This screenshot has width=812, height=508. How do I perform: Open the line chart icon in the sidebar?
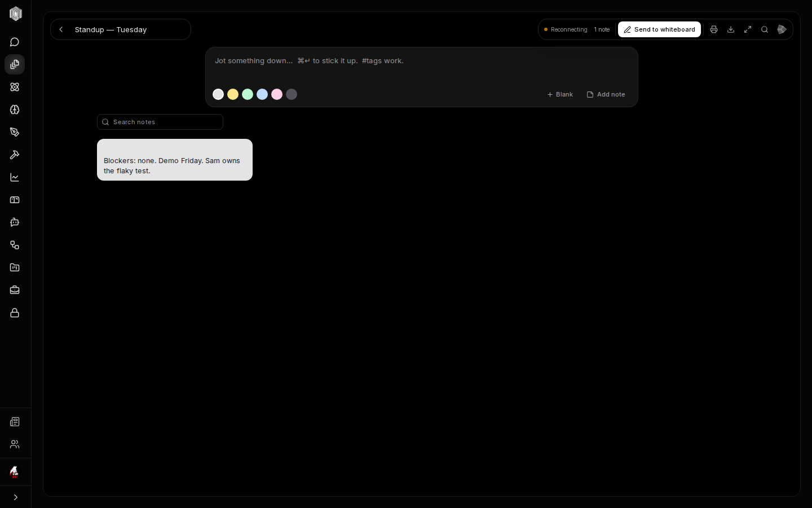coord(15,177)
